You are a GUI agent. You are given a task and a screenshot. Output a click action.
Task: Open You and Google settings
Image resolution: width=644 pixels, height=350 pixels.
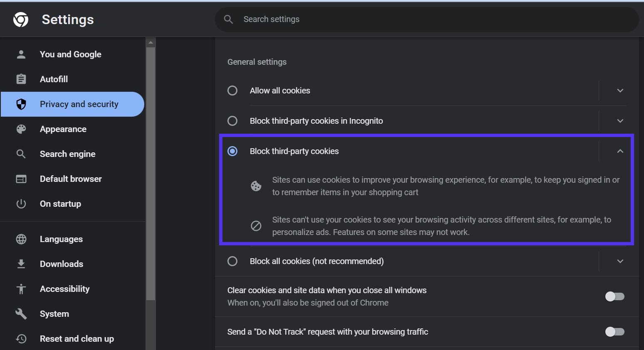click(x=72, y=54)
